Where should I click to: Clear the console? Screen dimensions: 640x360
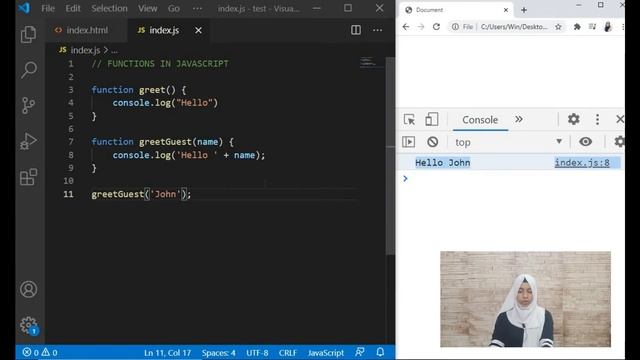pyautogui.click(x=433, y=142)
